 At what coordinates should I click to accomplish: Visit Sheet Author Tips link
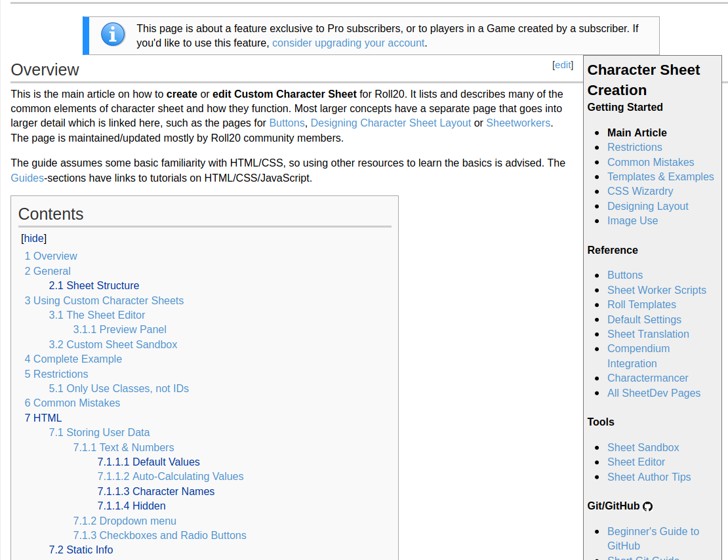tap(649, 477)
